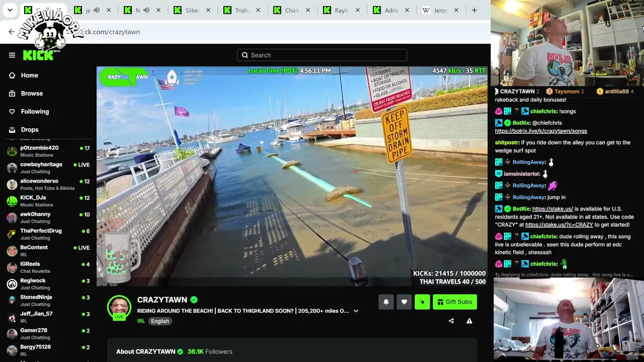
Task: Click the IRL category link under title
Action: [x=141, y=321]
